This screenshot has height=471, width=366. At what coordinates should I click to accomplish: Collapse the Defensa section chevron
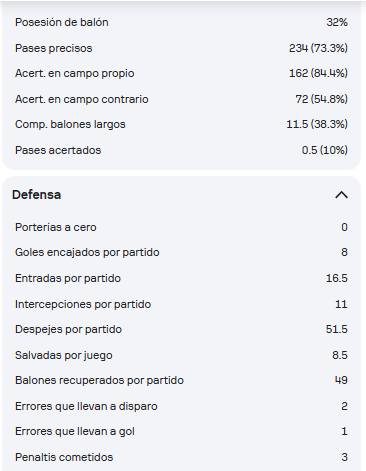[x=341, y=195]
